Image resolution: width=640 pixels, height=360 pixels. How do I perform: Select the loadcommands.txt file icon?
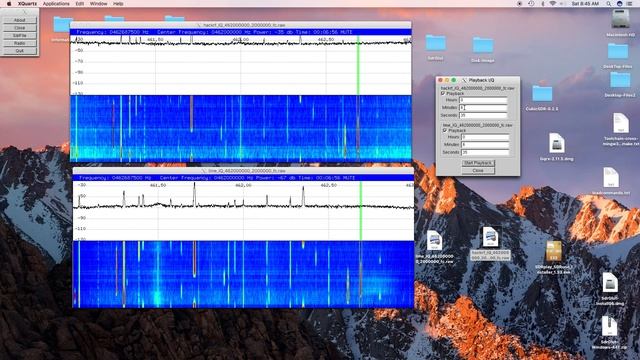pos(611,177)
